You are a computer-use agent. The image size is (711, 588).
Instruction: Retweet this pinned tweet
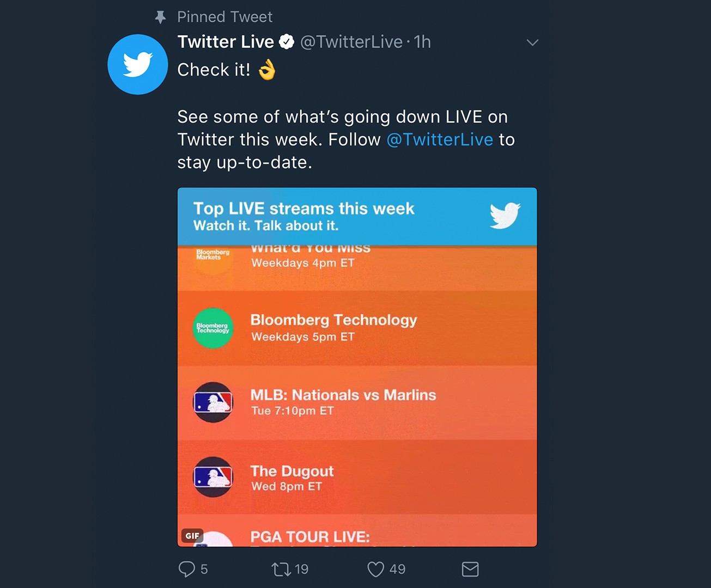coord(281,569)
